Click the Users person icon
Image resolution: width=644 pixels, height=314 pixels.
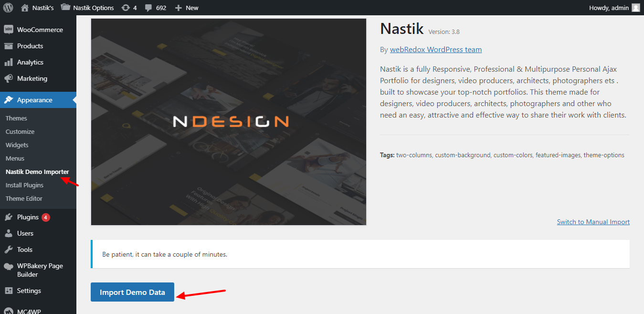[x=8, y=233]
